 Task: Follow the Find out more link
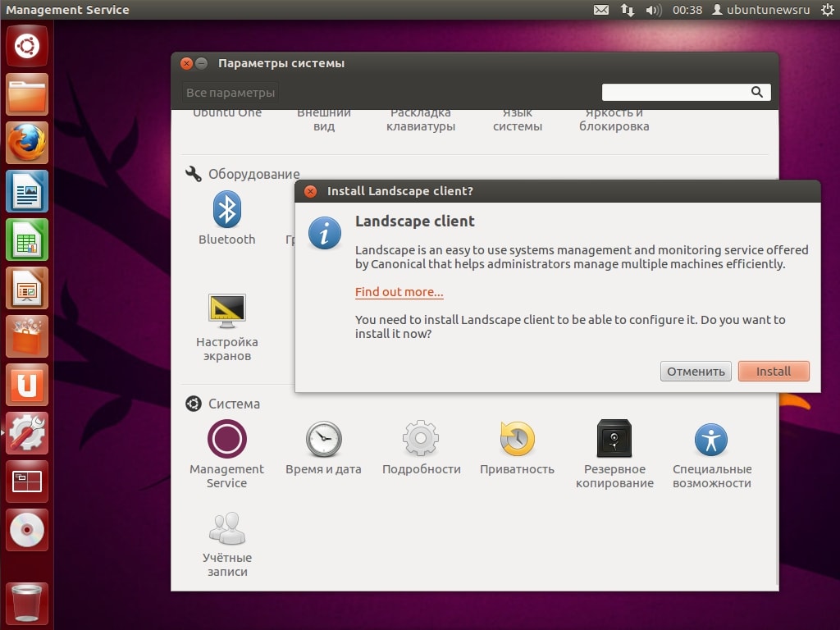coord(399,292)
